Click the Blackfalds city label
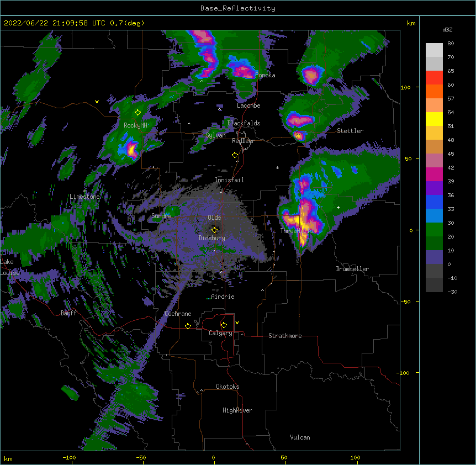 pos(244,123)
